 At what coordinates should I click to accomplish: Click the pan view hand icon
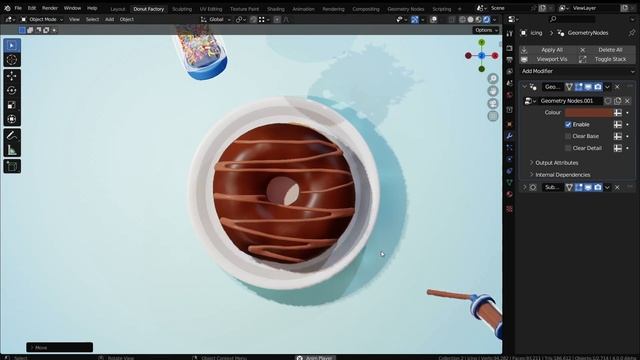click(x=493, y=91)
